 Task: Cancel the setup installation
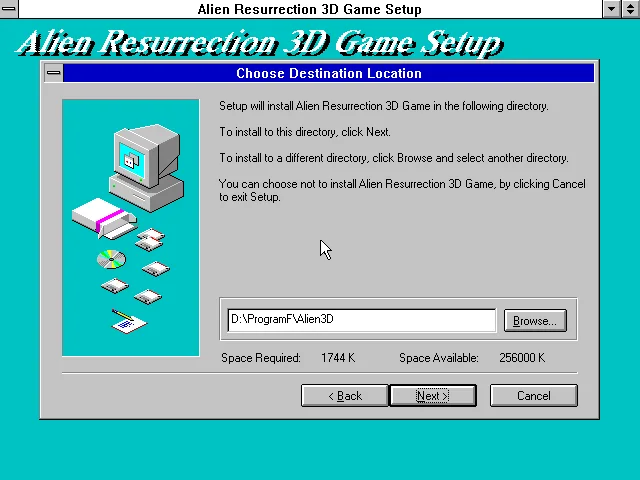(533, 396)
